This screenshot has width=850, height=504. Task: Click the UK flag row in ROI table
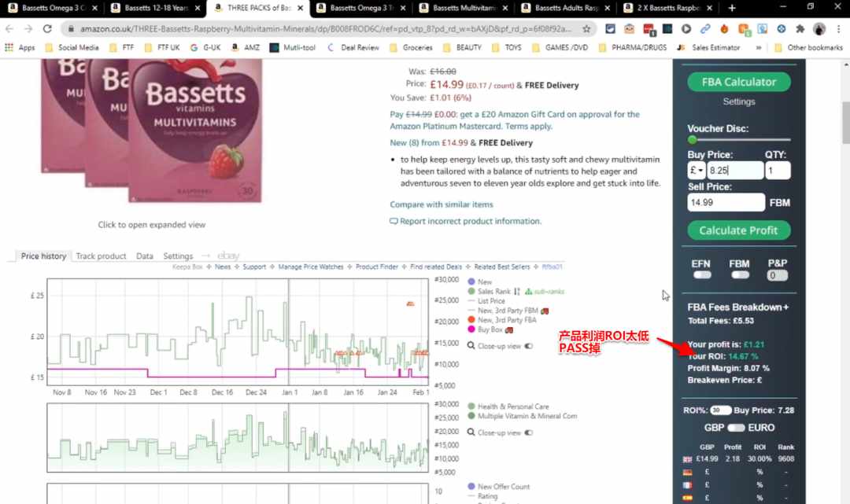click(x=739, y=458)
